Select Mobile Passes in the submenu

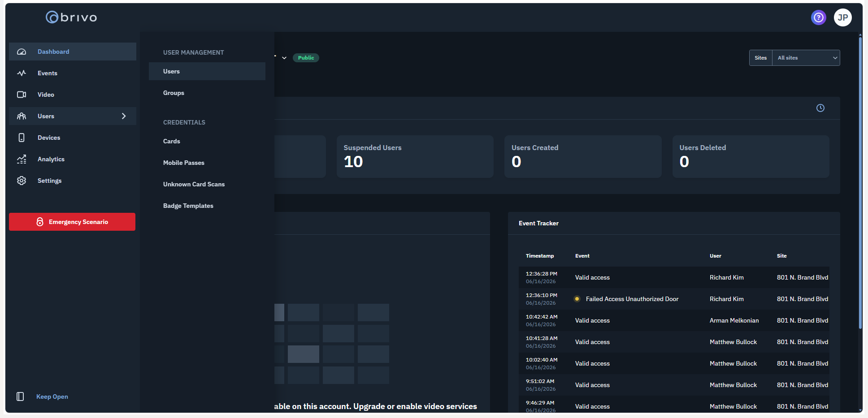pos(207,163)
